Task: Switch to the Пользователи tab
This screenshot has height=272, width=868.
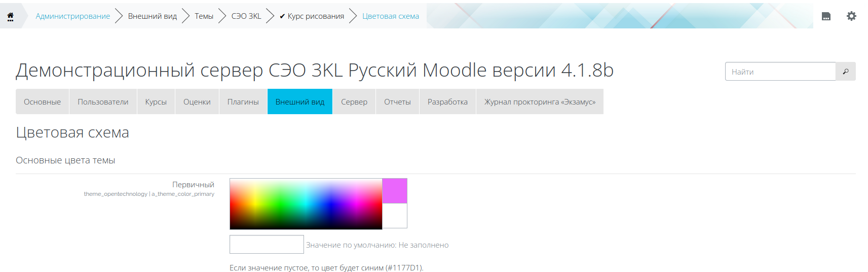Action: tap(103, 101)
